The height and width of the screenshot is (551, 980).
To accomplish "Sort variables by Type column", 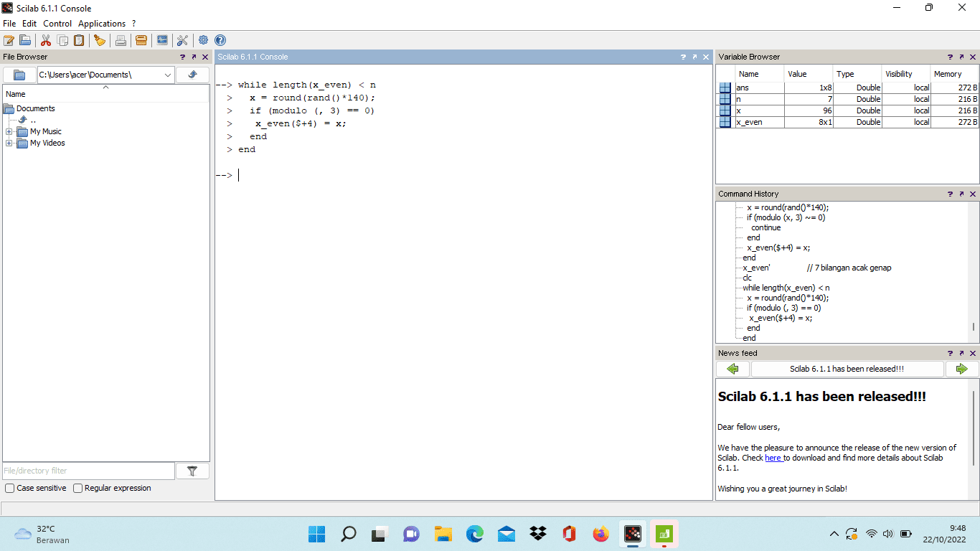I will pyautogui.click(x=857, y=74).
